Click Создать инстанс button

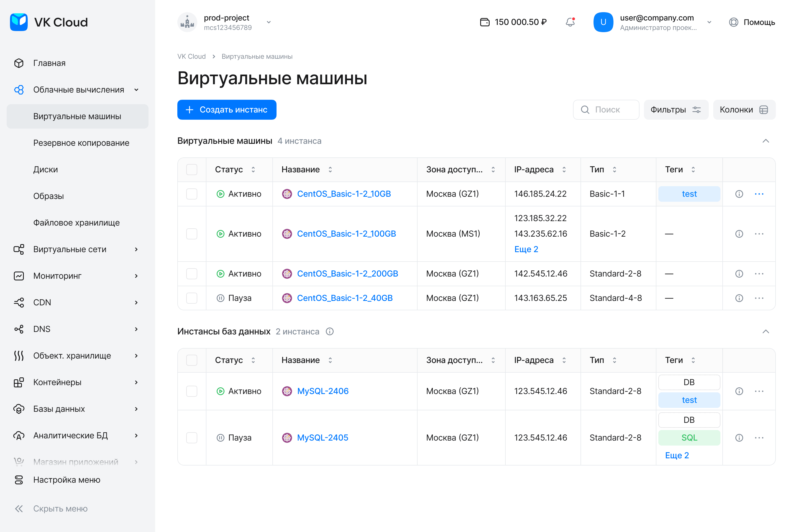click(227, 110)
